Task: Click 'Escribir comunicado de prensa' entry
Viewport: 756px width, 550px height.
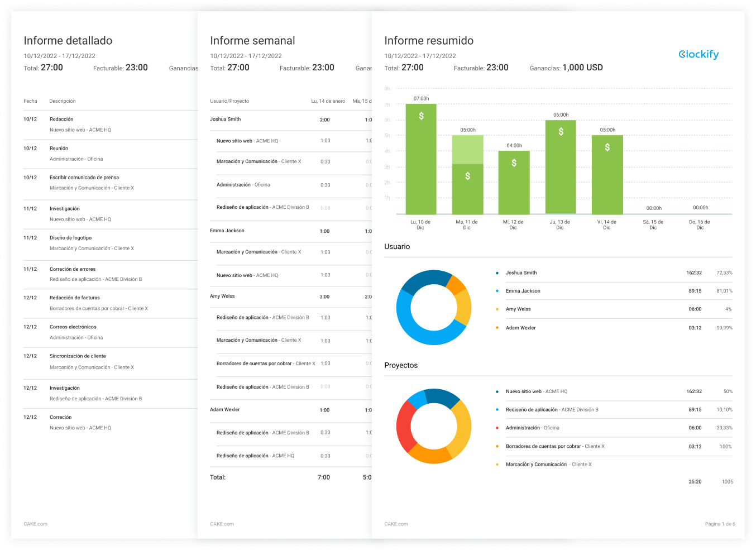Action: [x=84, y=178]
